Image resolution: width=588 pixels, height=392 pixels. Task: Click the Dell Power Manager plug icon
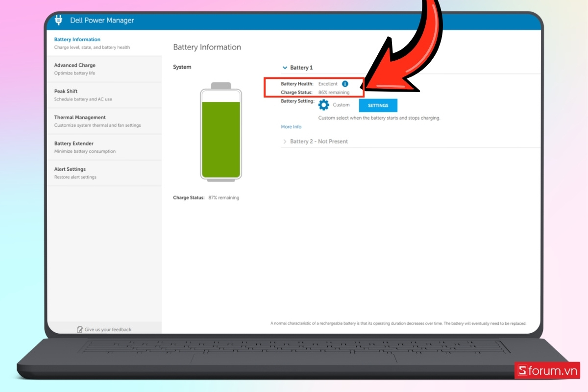(59, 20)
